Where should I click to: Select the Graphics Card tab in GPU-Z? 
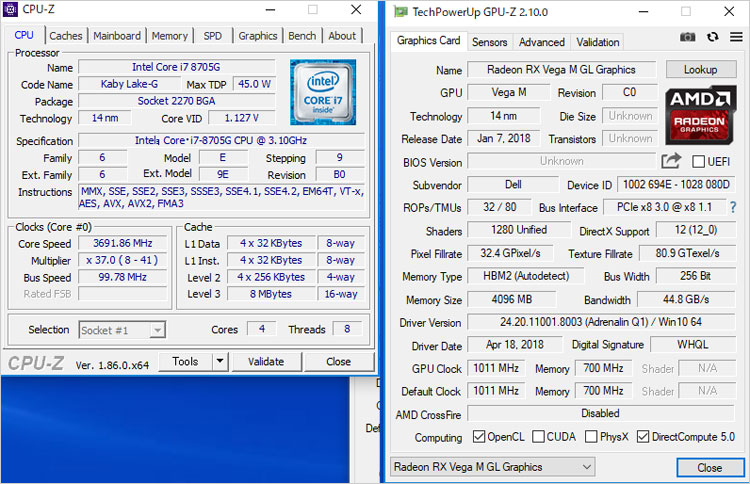click(429, 41)
